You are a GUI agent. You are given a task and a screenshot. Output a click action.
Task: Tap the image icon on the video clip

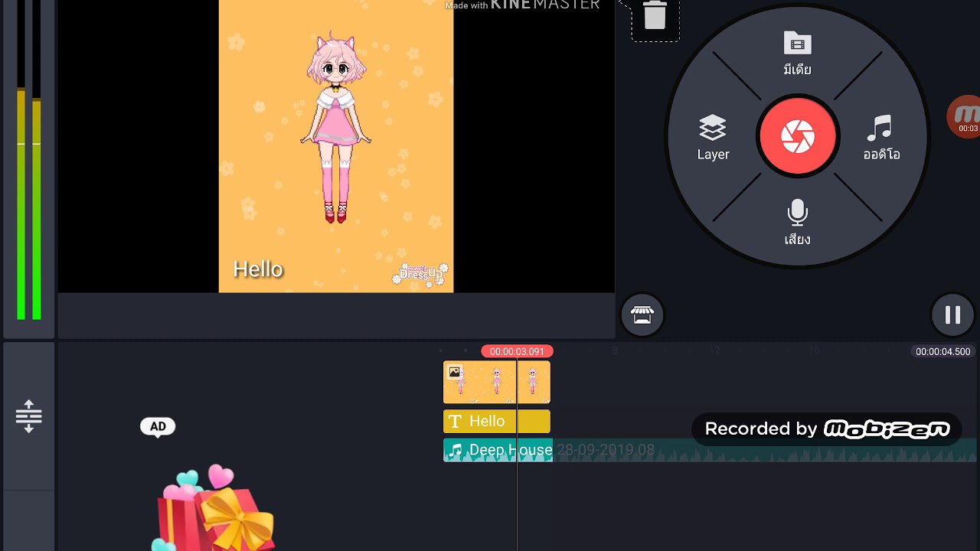455,372
